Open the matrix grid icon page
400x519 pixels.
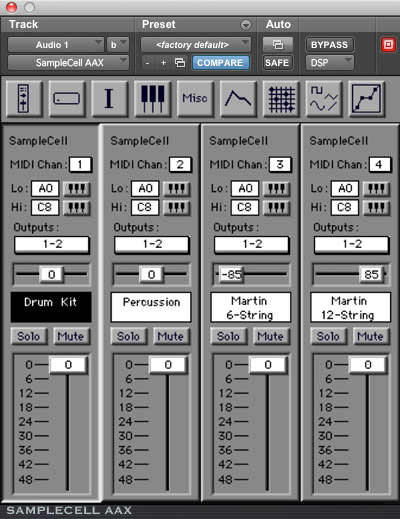point(281,99)
